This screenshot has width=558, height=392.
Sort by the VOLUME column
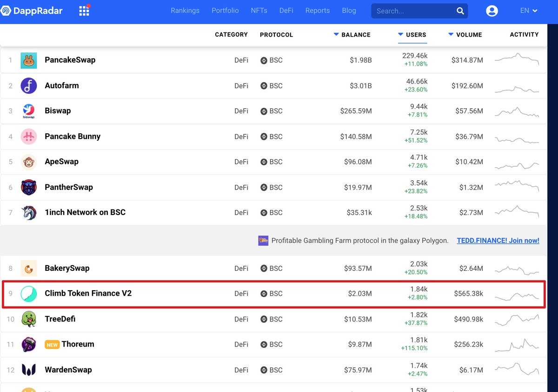click(465, 35)
